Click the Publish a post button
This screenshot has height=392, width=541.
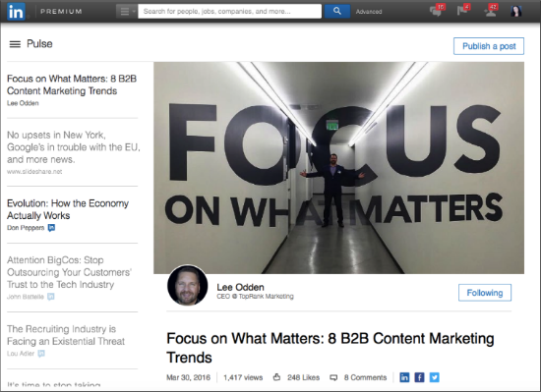489,46
